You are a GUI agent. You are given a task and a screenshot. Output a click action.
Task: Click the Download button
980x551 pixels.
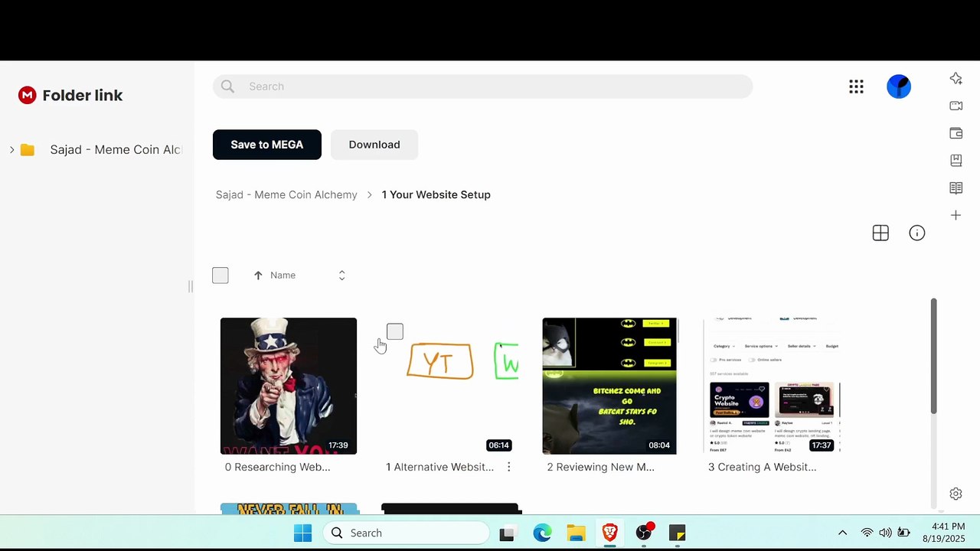point(374,145)
